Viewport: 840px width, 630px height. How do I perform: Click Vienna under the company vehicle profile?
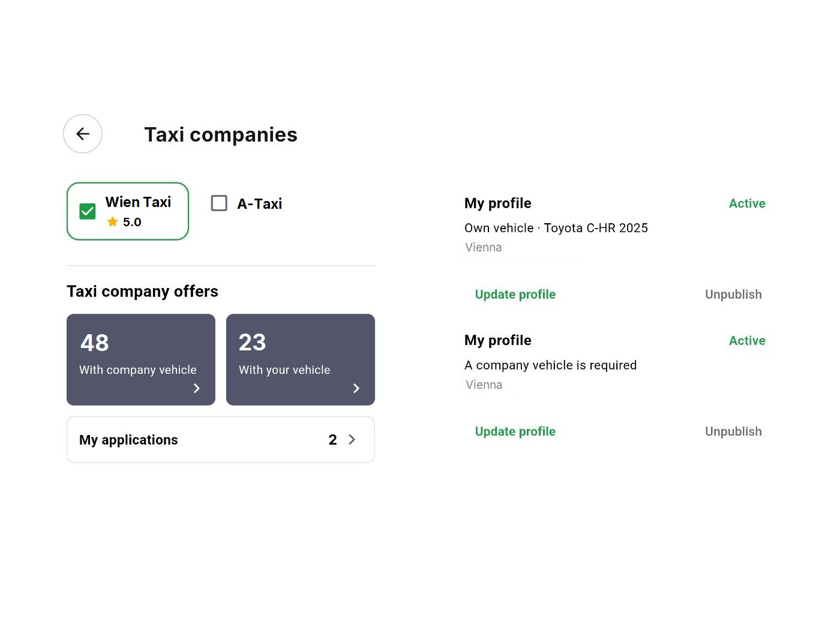click(484, 385)
